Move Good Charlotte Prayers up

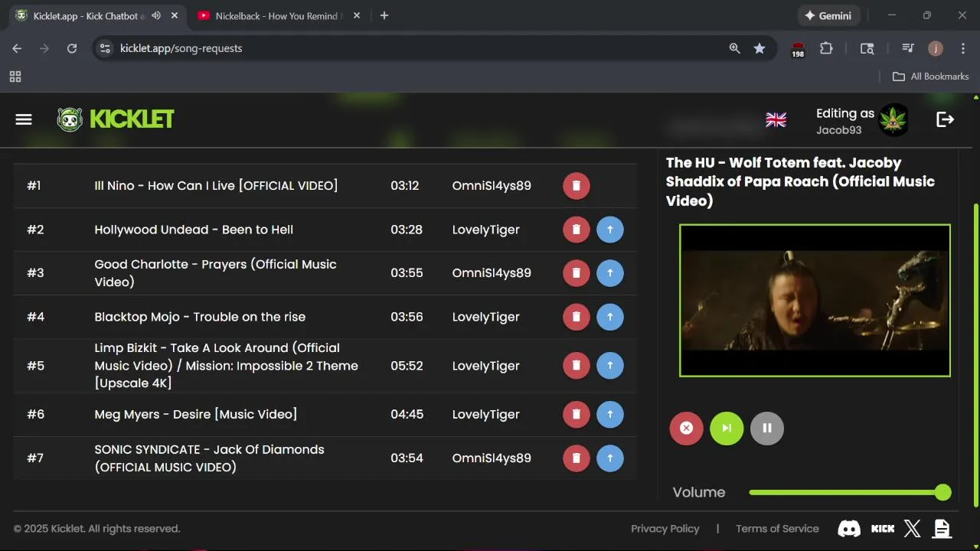tap(610, 273)
